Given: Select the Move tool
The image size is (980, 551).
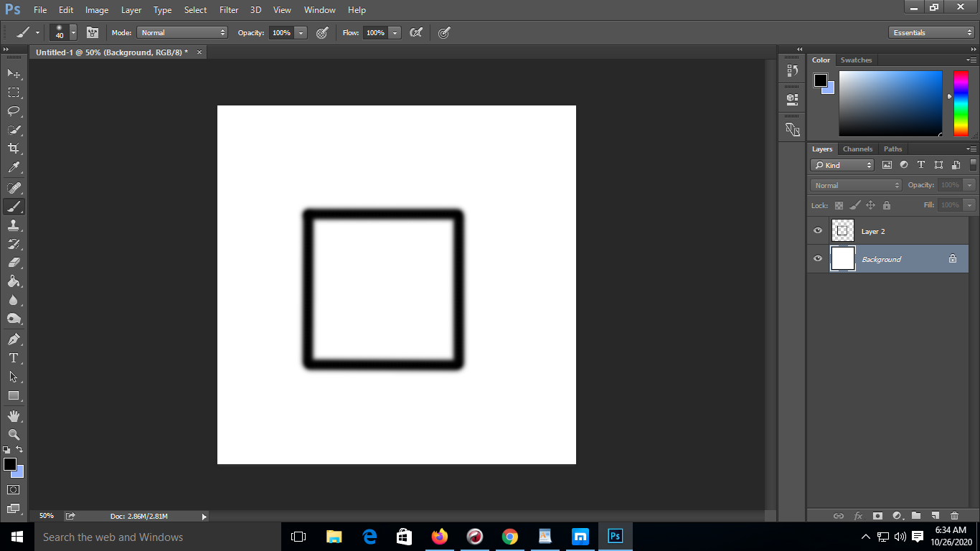Looking at the screenshot, I should pos(14,73).
